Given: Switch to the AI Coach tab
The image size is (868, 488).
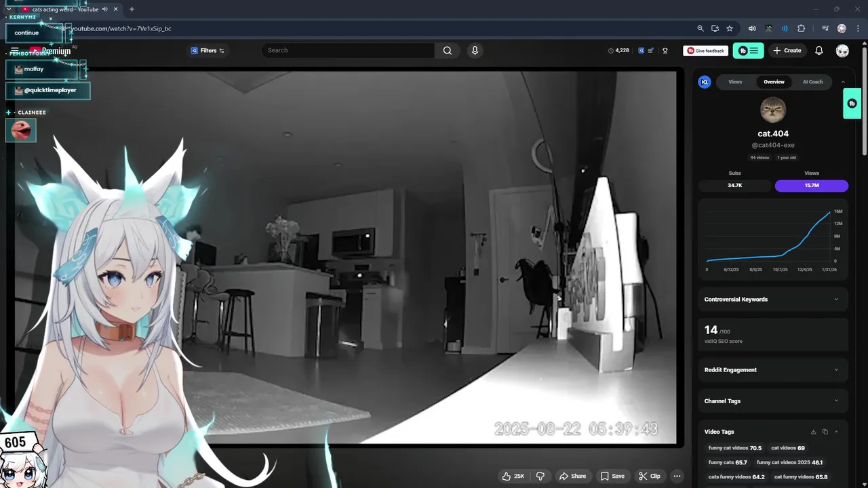Looking at the screenshot, I should (x=812, y=82).
